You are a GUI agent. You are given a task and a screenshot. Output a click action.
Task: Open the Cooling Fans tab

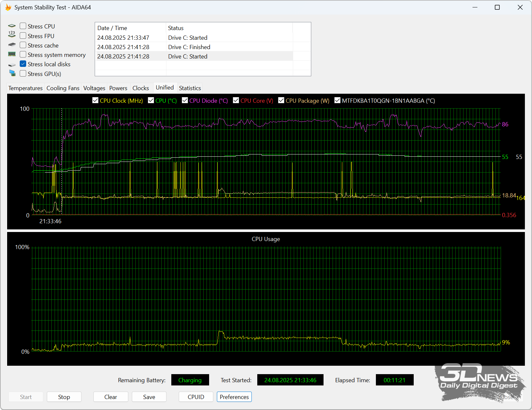coord(63,88)
